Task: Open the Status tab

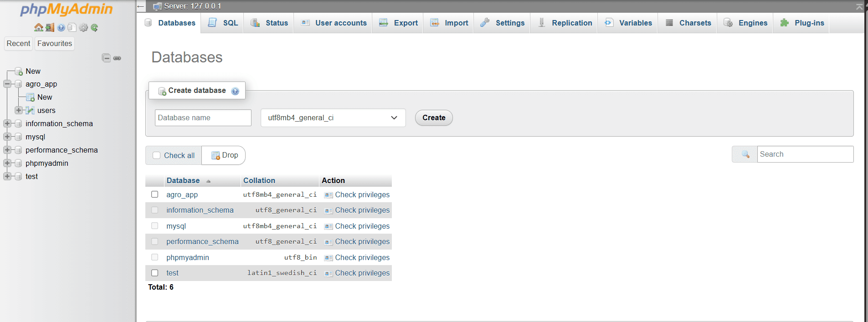Action: (269, 23)
